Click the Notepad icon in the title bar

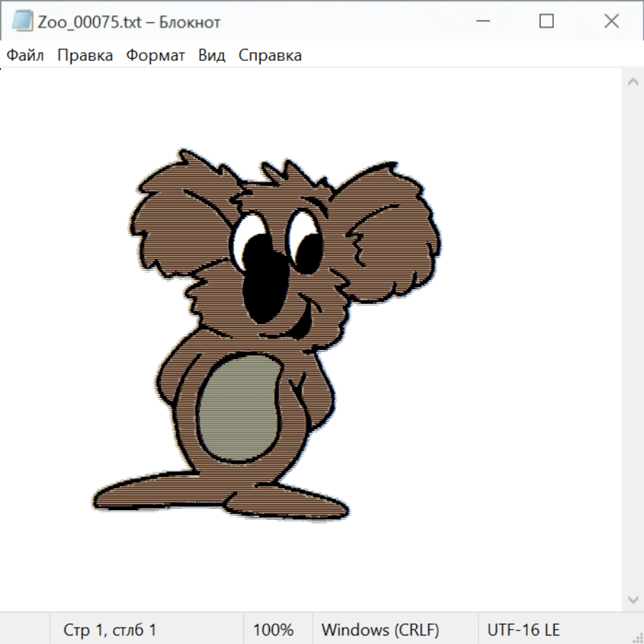point(22,21)
